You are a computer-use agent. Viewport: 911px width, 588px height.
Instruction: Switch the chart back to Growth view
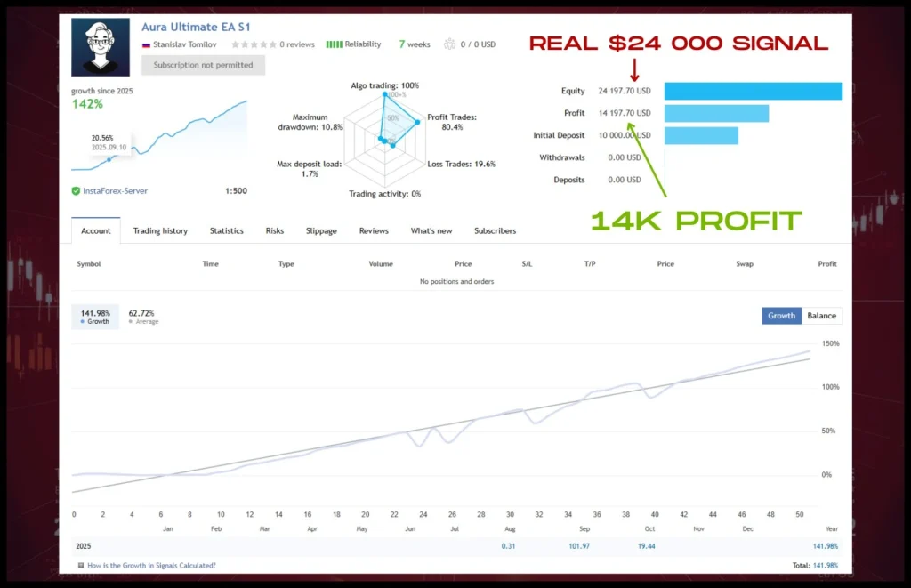point(780,316)
